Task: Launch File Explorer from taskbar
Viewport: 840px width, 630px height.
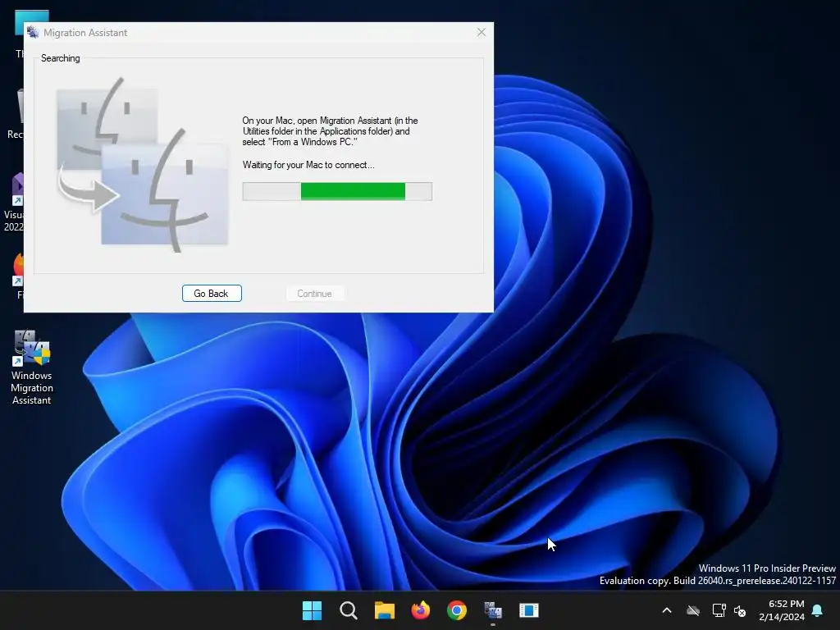Action: click(384, 610)
